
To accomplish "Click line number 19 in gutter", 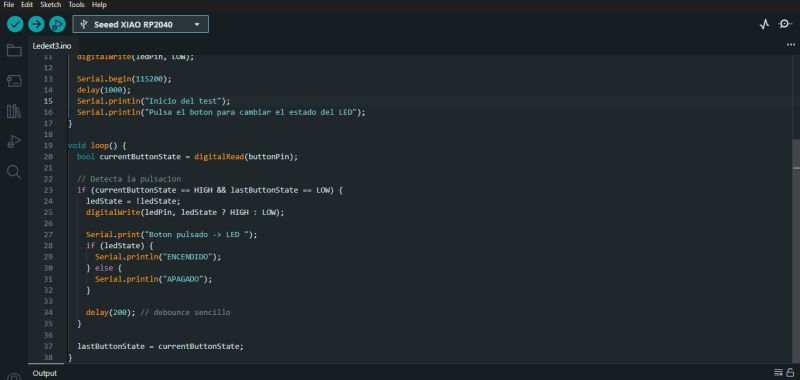I will [x=48, y=145].
